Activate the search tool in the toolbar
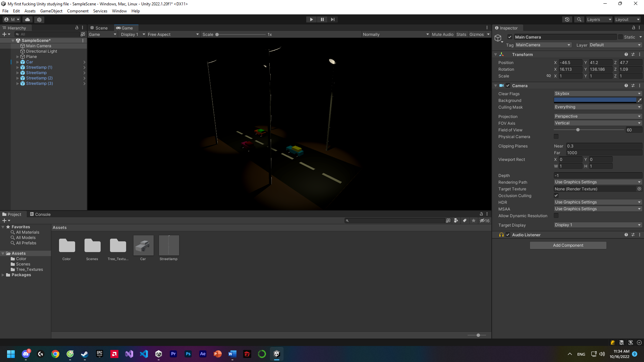The image size is (644, 362). (579, 19)
